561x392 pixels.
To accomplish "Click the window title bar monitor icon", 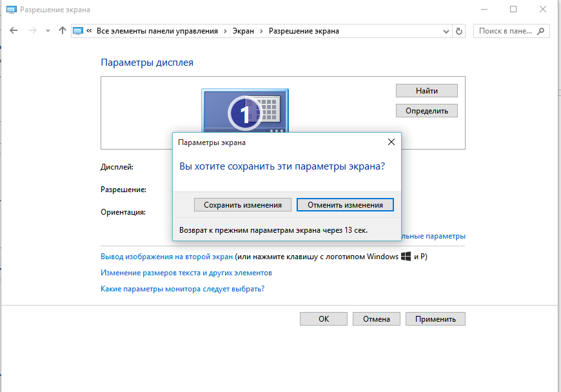I will (x=12, y=10).
